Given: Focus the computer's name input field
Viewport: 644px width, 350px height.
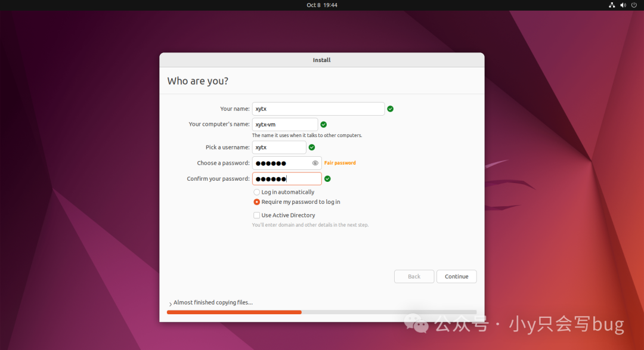Looking at the screenshot, I should pyautogui.click(x=285, y=125).
